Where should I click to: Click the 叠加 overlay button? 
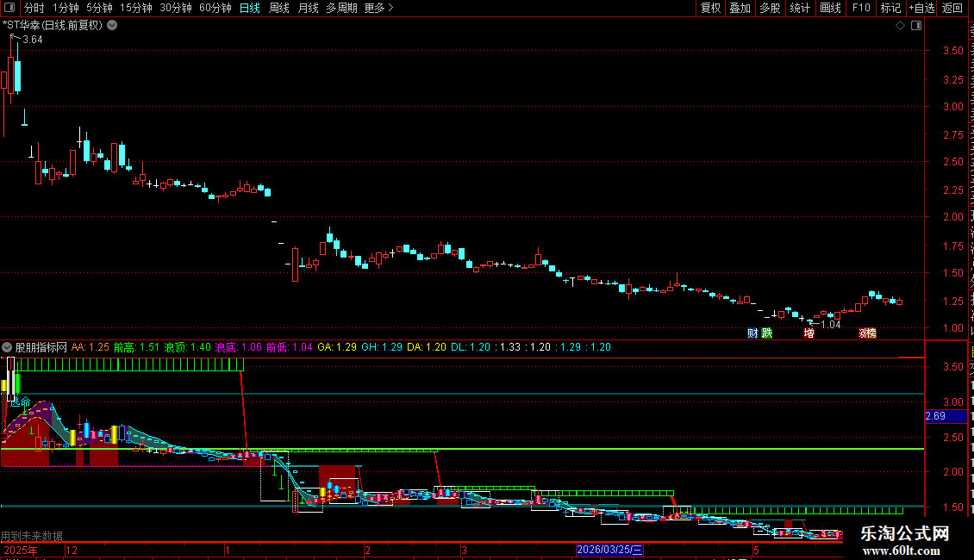click(x=740, y=8)
